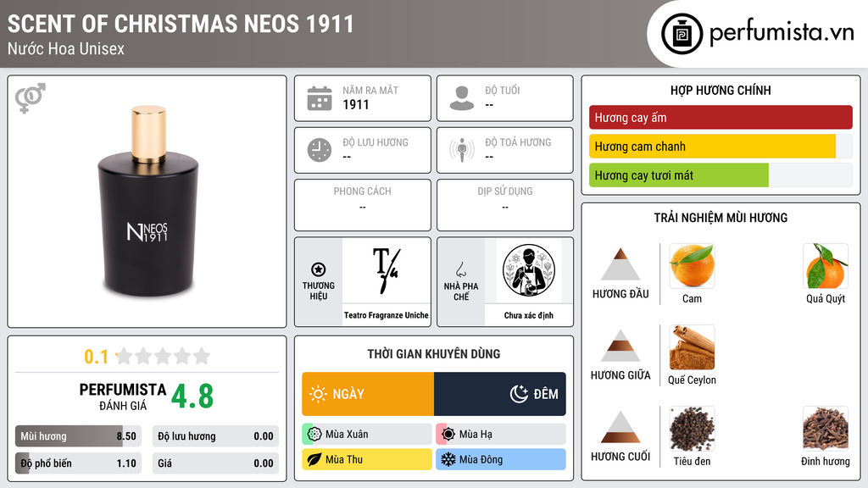
Task: Click the sun icon for Mùa Hạ
Action: [448, 435]
